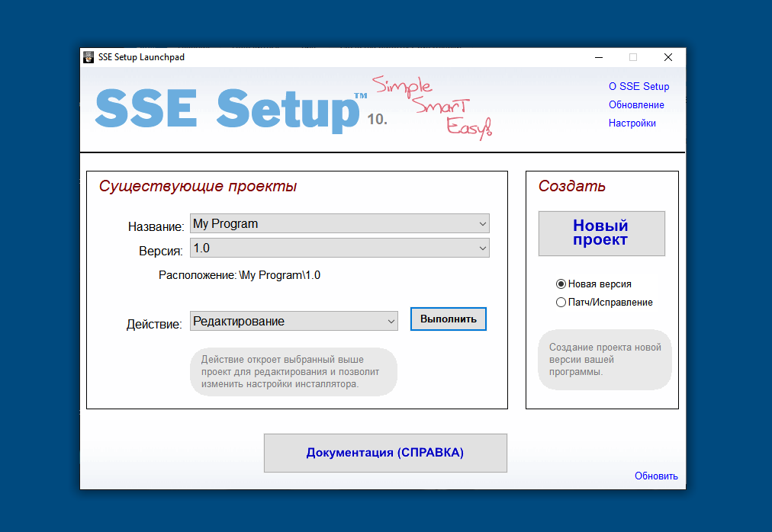Open the О SSE Setup link

(x=639, y=87)
